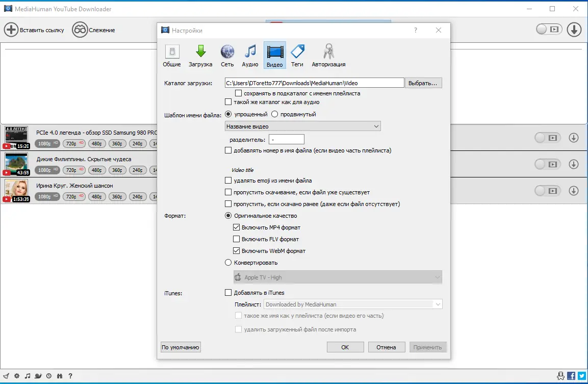Click the broom clear-list icon in the status bar
588x384 pixels.
(6, 376)
